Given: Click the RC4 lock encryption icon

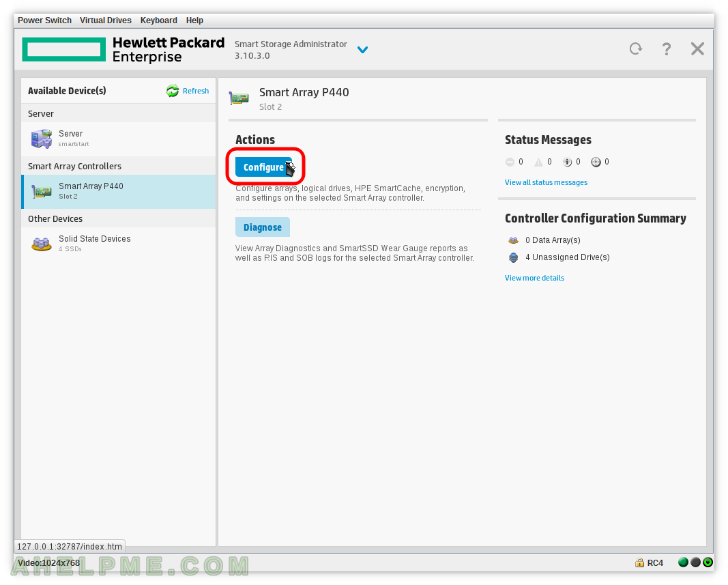Looking at the screenshot, I should (x=639, y=562).
